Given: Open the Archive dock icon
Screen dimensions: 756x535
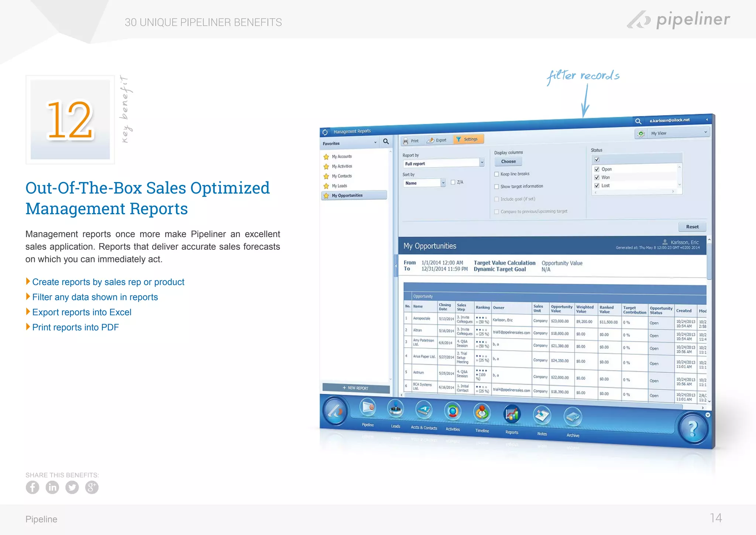Looking at the screenshot, I should point(573,417).
